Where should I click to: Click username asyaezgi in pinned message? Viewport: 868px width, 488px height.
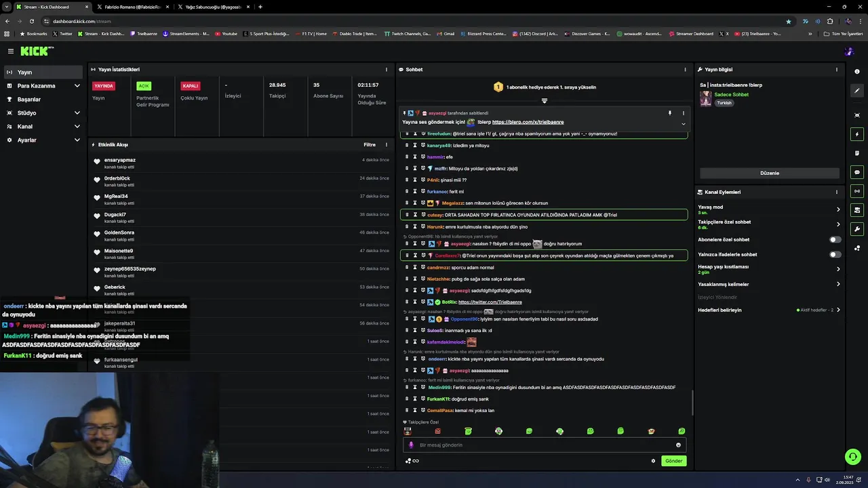pos(437,113)
